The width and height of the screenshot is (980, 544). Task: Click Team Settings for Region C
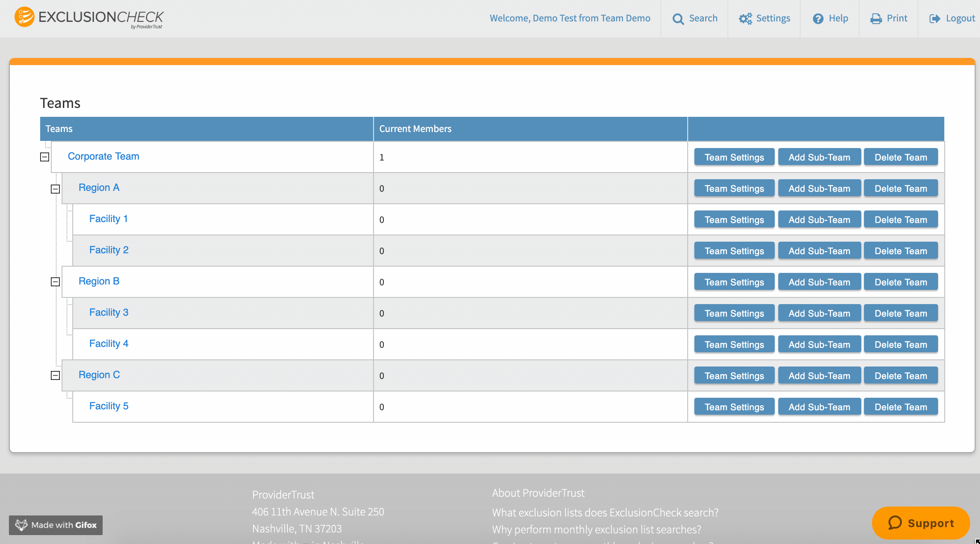(x=734, y=375)
